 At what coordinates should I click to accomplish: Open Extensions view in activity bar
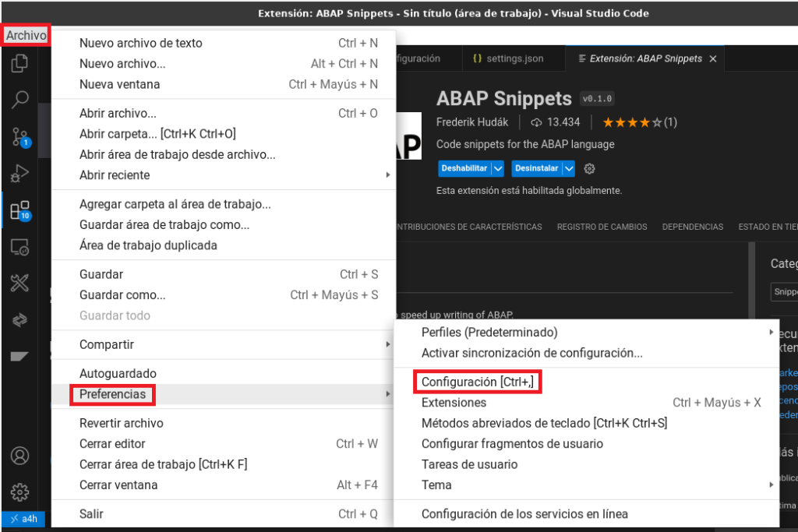20,210
